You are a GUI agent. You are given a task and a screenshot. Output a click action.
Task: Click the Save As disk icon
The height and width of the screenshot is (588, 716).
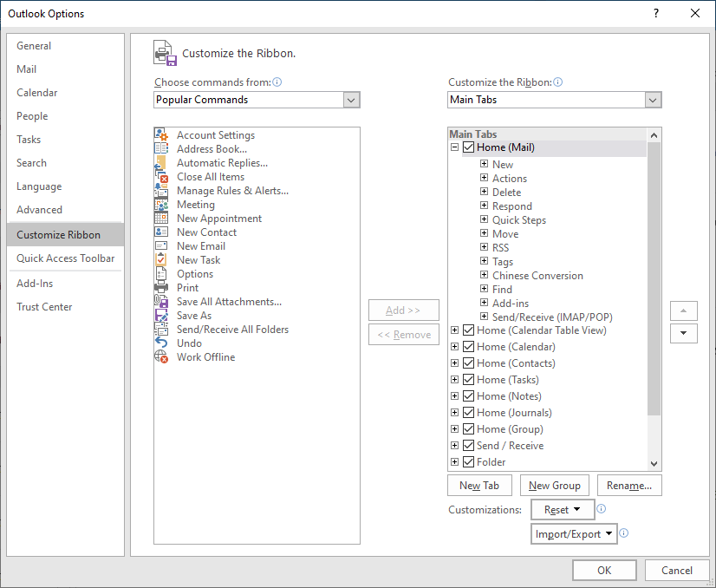coord(160,315)
